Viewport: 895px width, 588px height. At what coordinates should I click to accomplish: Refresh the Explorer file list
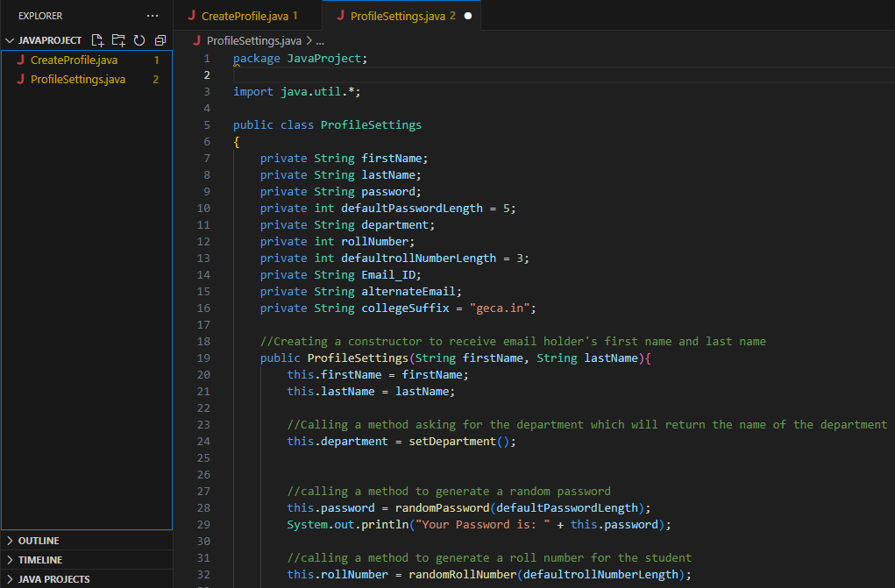click(139, 40)
